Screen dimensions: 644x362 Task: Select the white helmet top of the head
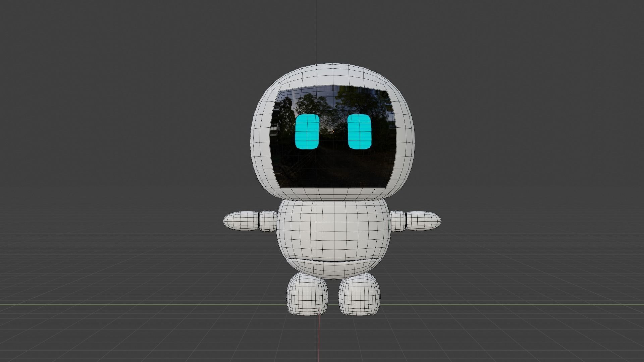tap(333, 76)
